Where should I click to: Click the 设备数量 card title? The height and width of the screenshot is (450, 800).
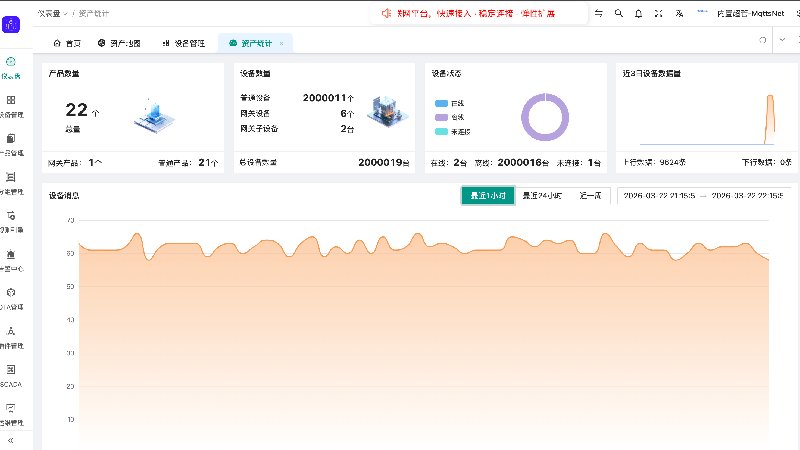[x=255, y=73]
